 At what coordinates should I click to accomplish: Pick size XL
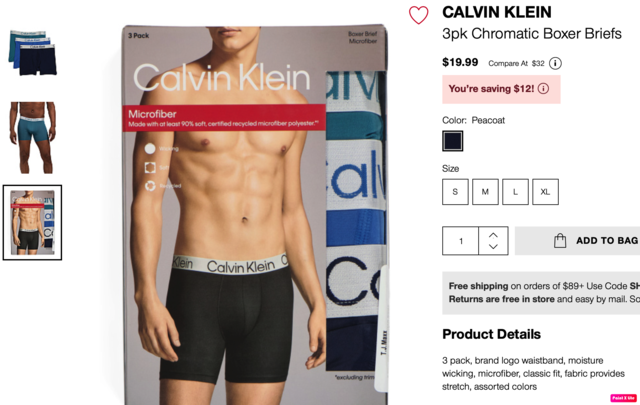click(545, 191)
